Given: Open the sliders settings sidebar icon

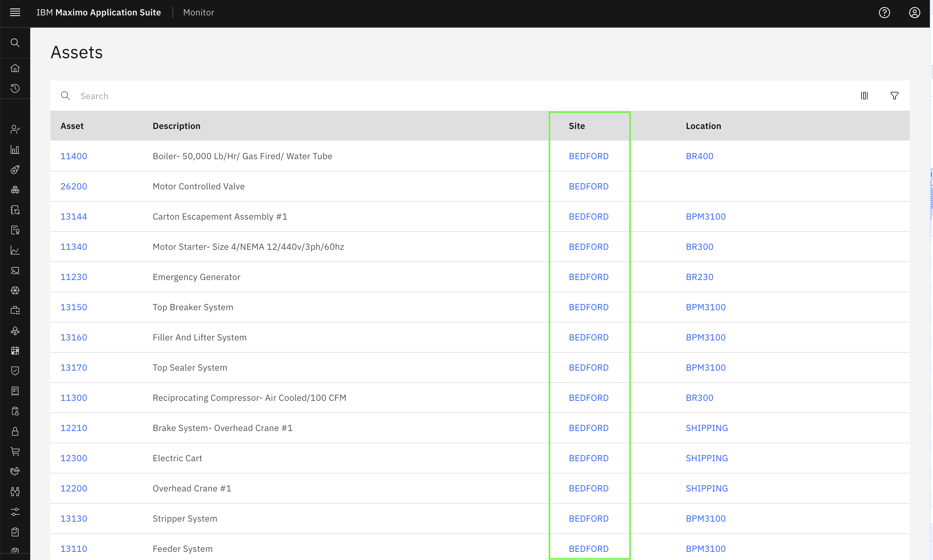Looking at the screenshot, I should [15, 512].
